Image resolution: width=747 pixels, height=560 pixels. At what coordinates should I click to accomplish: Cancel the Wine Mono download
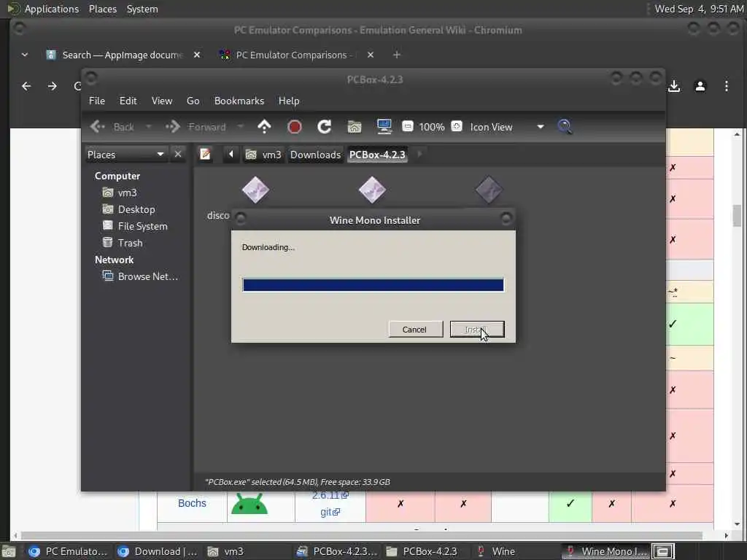[x=414, y=330]
